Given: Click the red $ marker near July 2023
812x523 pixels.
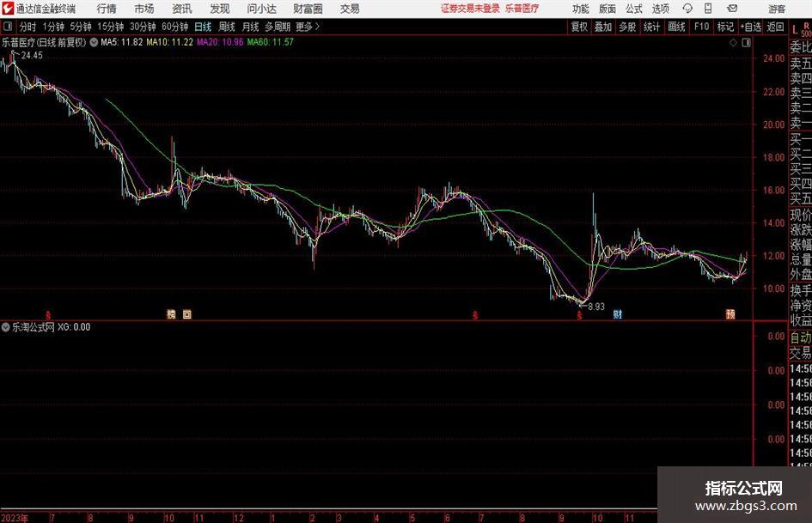Looking at the screenshot, I should (x=48, y=315).
